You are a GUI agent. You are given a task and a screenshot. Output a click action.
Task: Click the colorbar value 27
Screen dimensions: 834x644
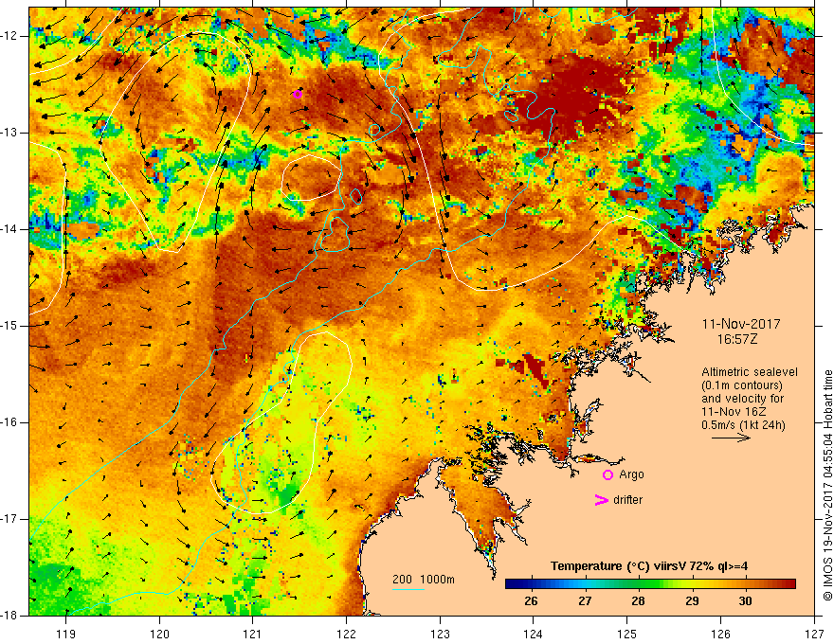tap(585, 601)
